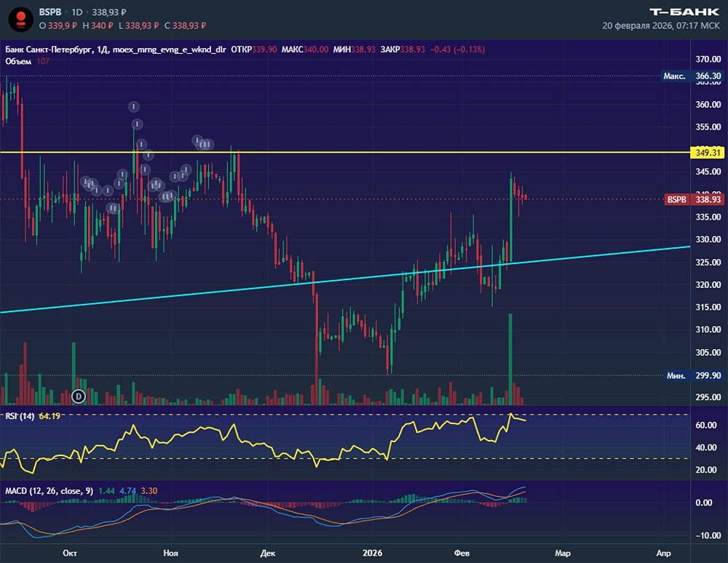
Task: Click the RSI value 64.19
Action: pyautogui.click(x=50, y=416)
